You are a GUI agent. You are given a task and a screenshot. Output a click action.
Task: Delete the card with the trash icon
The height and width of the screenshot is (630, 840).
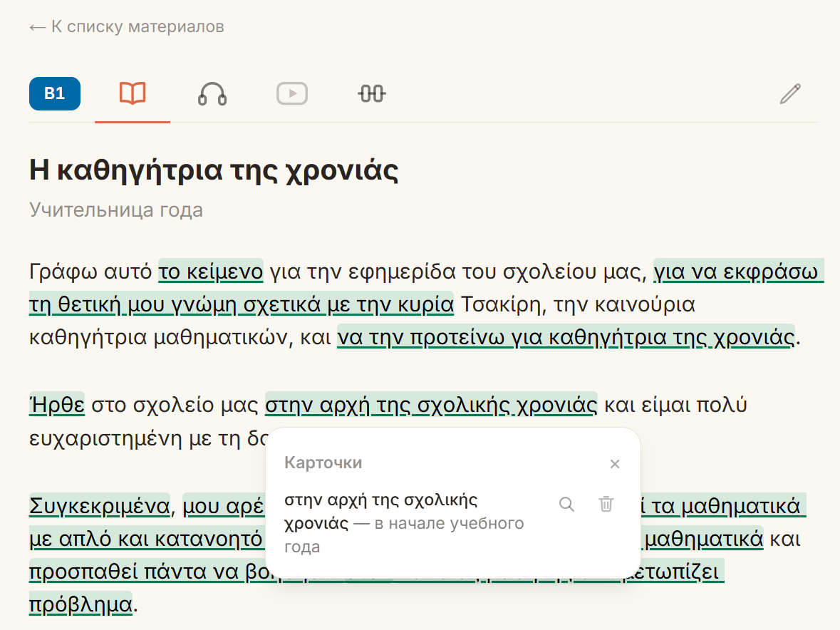coord(606,504)
